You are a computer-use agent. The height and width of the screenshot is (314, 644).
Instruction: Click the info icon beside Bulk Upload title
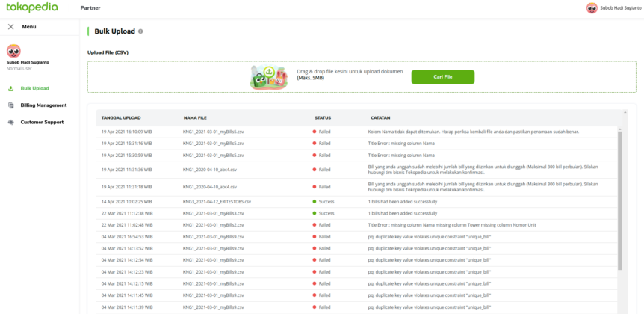(x=140, y=31)
